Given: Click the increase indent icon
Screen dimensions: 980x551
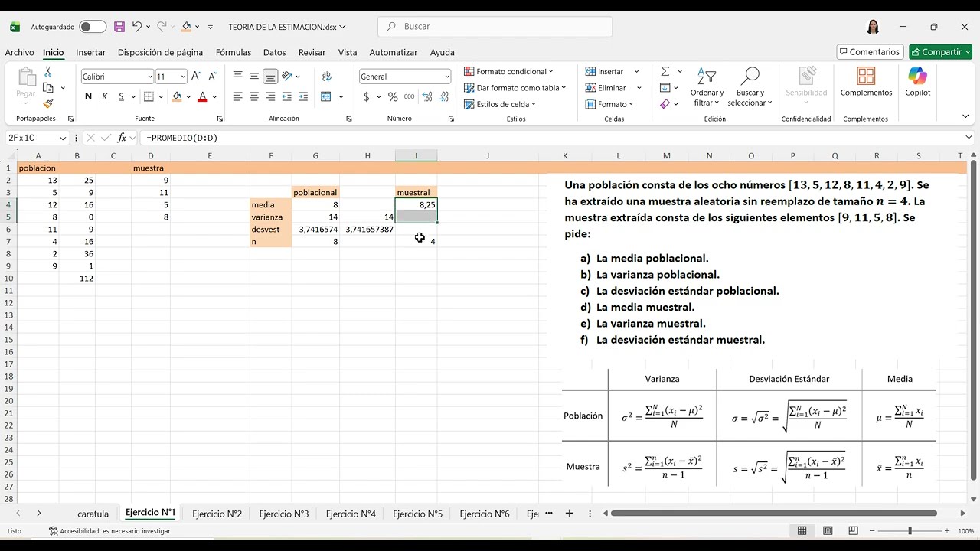Looking at the screenshot, I should (304, 96).
